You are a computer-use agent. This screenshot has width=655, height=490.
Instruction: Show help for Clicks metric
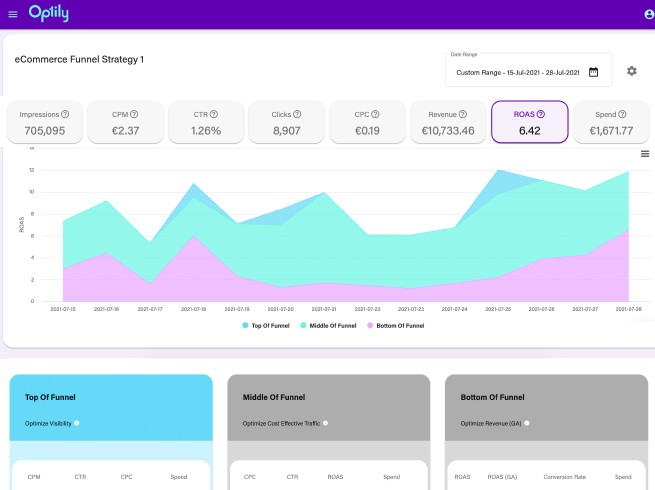(x=297, y=114)
